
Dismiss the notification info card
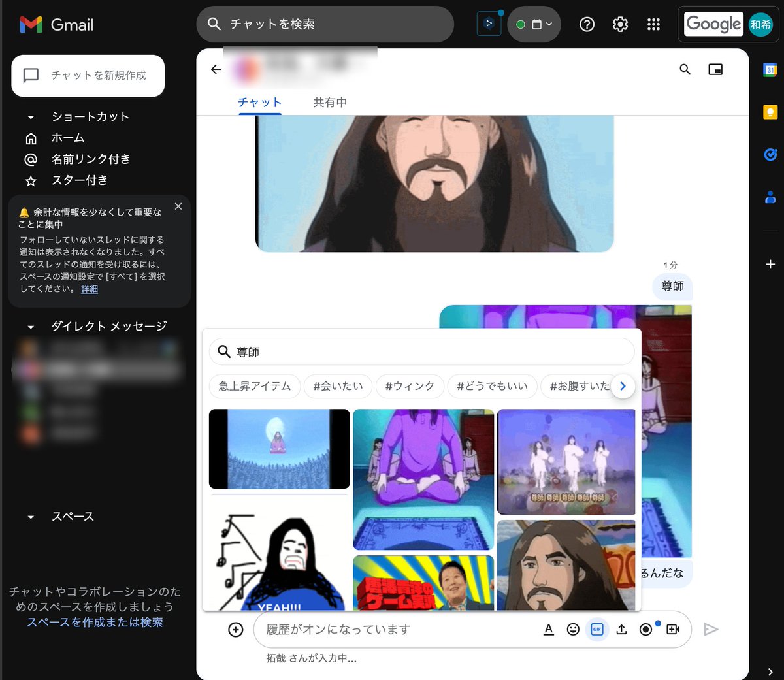click(x=178, y=206)
